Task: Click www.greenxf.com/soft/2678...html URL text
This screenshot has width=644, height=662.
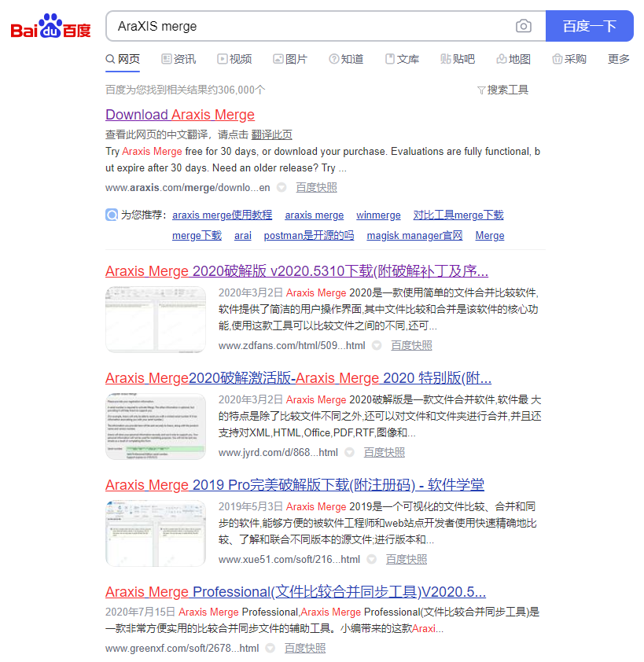Action: tap(182, 649)
